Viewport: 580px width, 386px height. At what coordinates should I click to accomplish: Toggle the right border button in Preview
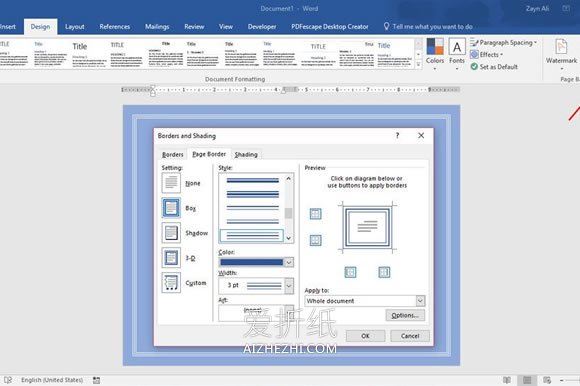click(384, 272)
